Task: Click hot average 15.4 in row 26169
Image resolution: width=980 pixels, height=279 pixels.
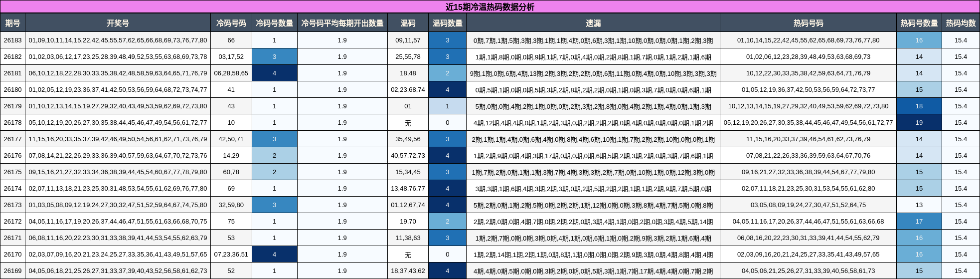Action: (x=961, y=271)
